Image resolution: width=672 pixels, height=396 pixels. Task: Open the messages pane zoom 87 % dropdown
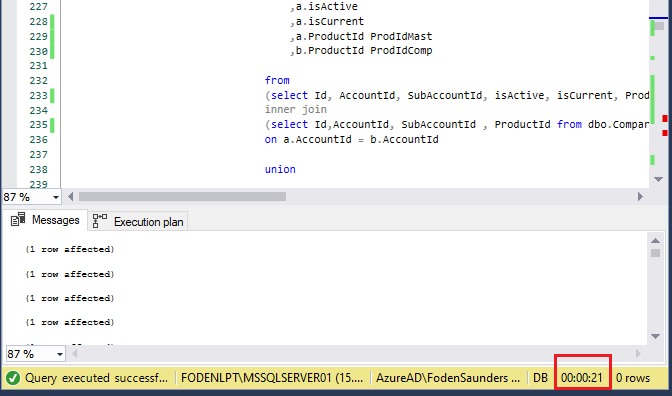[x=36, y=354]
